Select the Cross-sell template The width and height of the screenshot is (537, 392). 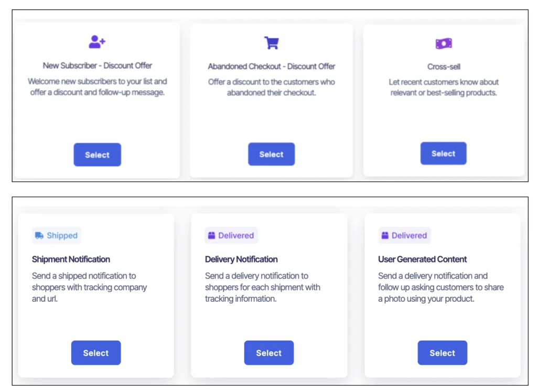443,154
